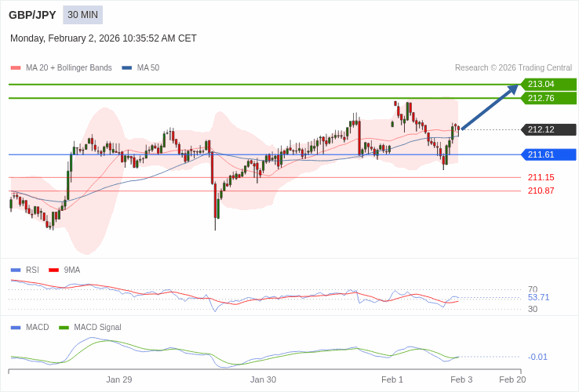Click the green MACD Signal legend marker
This screenshot has height=392, width=579.
coord(64,327)
